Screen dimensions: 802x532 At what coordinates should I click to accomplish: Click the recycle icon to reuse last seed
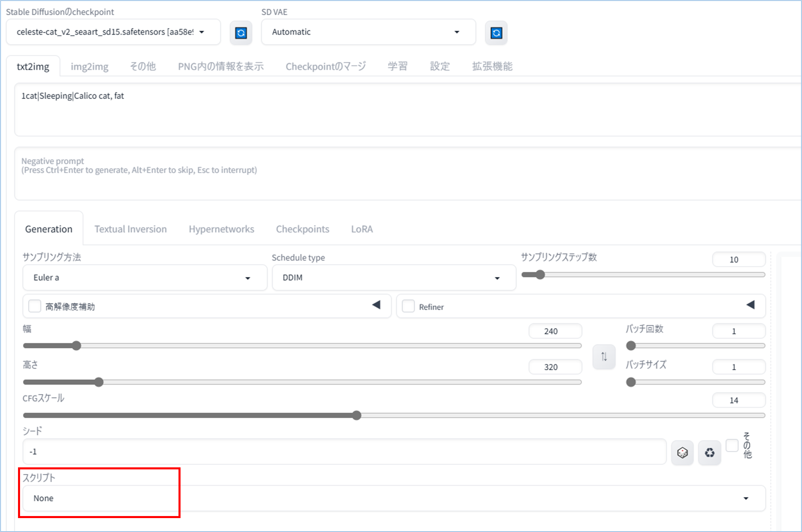(x=709, y=453)
